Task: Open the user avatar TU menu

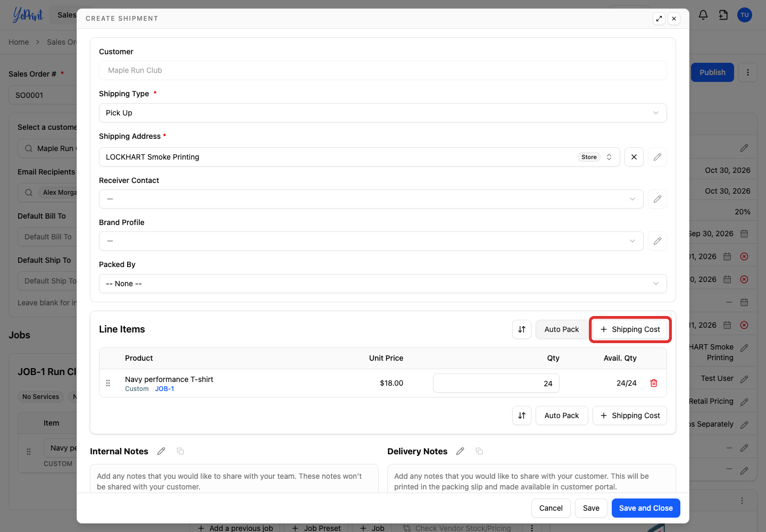Action: (745, 15)
